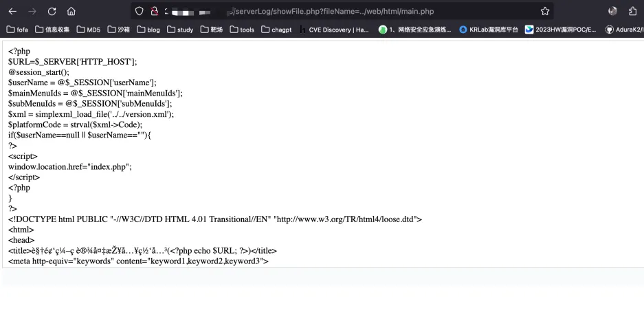Click the <head> tag line

[x=21, y=240]
